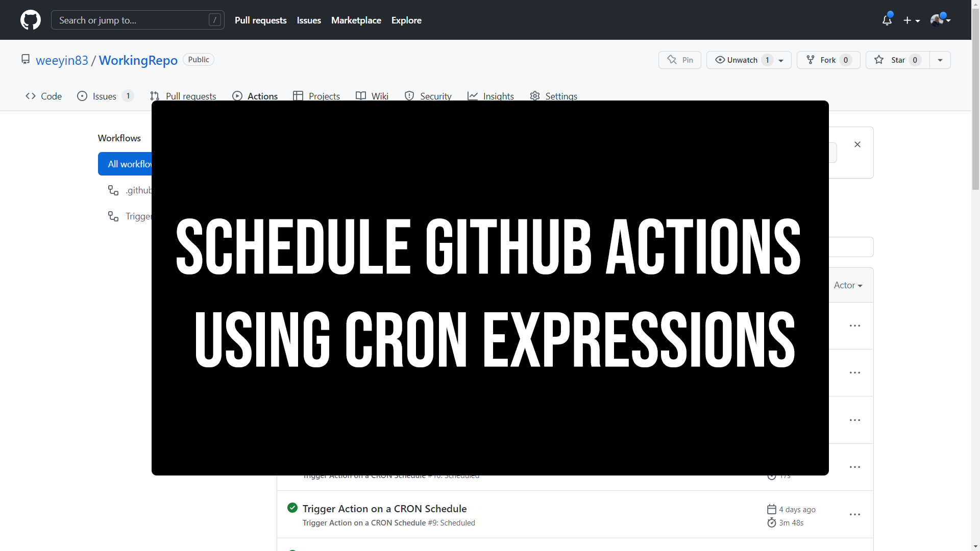980x551 pixels.
Task: Click the Settings tab
Action: (x=560, y=96)
